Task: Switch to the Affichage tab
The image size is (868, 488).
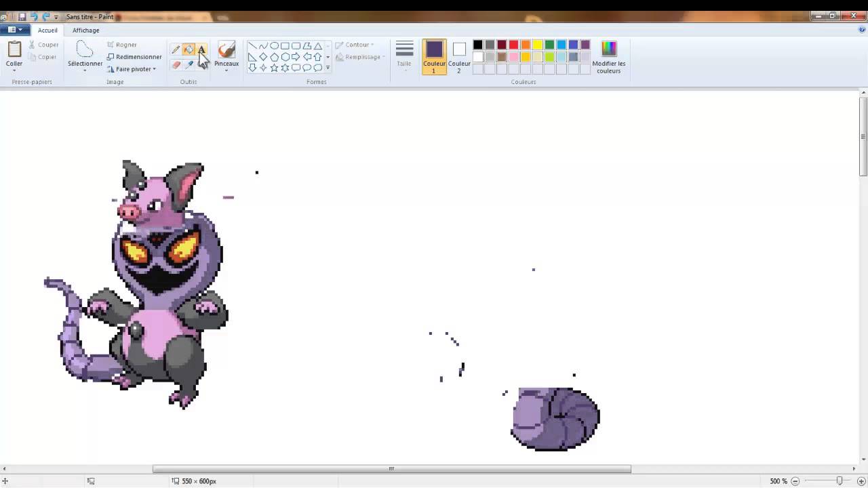Action: coord(86,30)
